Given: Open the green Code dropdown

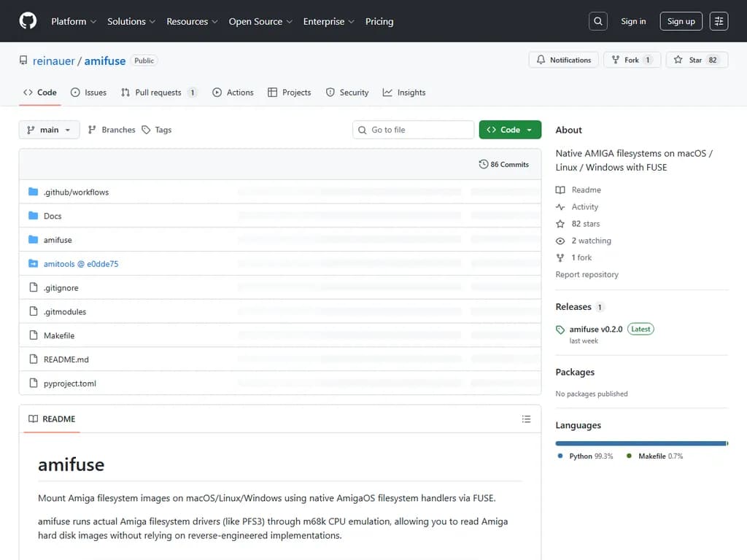Looking at the screenshot, I should [510, 130].
